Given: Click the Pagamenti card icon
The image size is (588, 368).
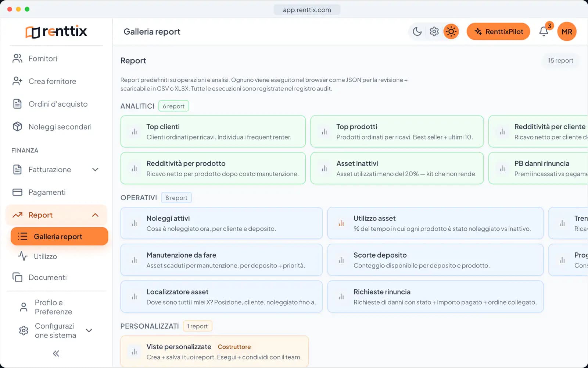Looking at the screenshot, I should (x=17, y=192).
